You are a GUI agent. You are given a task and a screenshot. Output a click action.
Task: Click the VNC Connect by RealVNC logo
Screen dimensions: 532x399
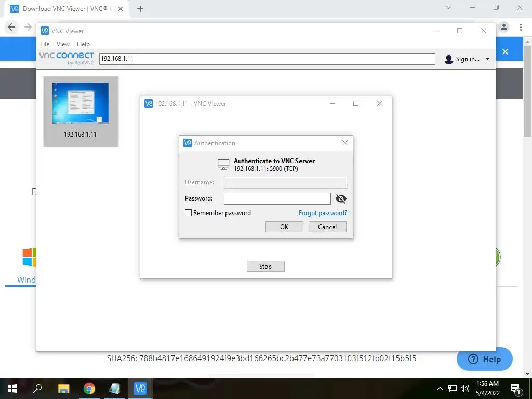coord(66,58)
